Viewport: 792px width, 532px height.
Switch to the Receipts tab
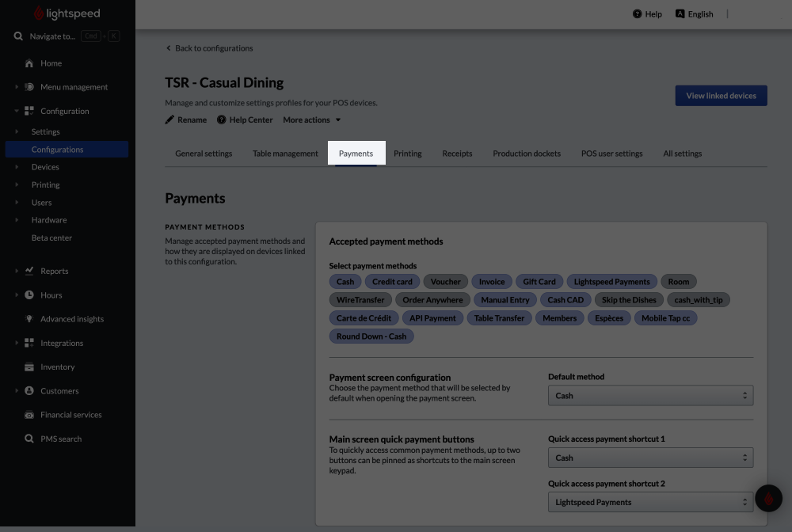pos(457,154)
